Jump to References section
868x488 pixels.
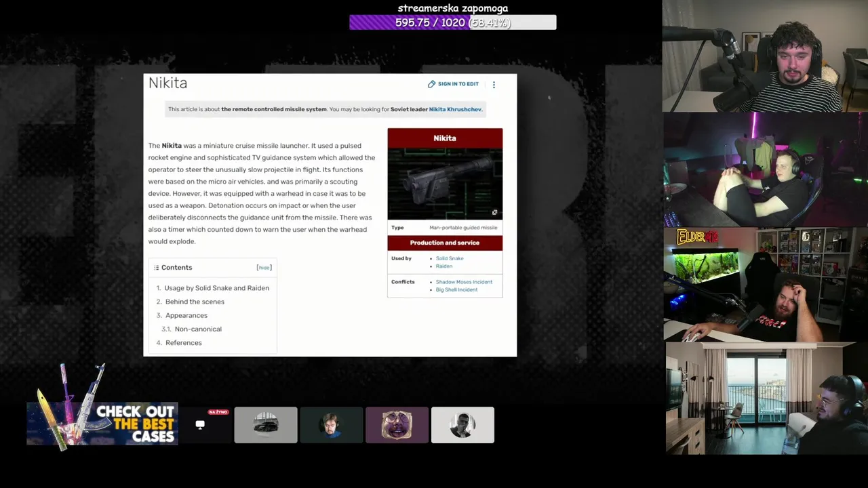184,343
